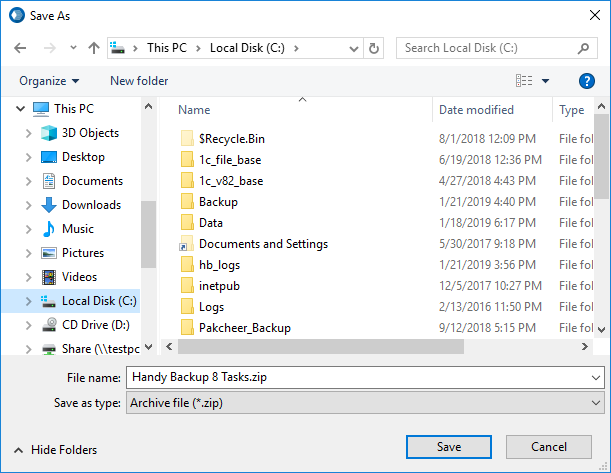Viewport: 611px width, 473px height.
Task: Click the Change your view icon
Action: (524, 81)
